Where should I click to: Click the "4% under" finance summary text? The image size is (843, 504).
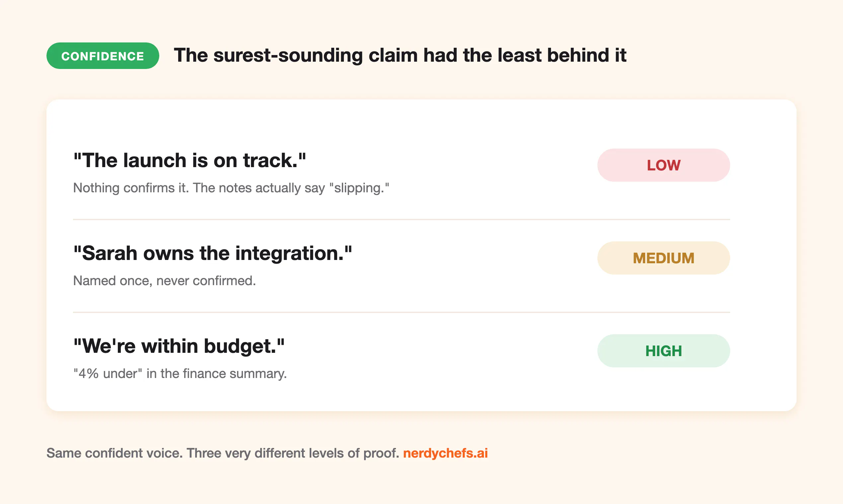(x=180, y=374)
